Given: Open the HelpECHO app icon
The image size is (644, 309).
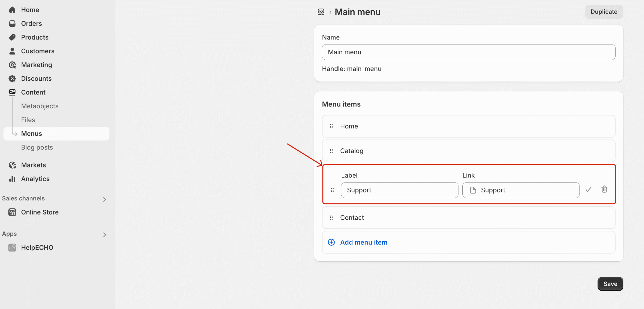Looking at the screenshot, I should coord(12,248).
